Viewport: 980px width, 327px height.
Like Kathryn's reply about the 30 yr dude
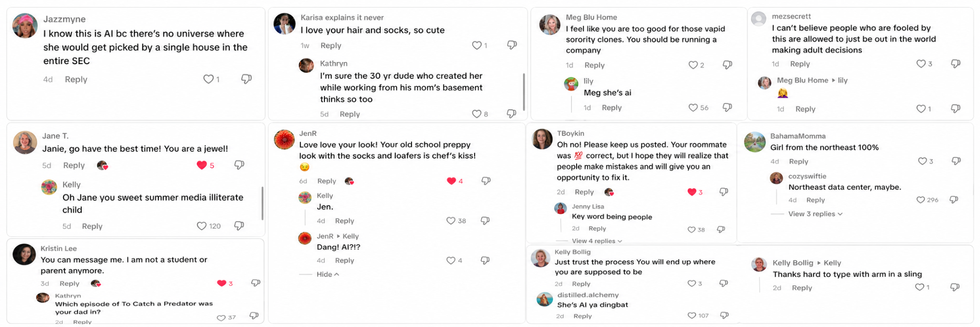click(477, 114)
